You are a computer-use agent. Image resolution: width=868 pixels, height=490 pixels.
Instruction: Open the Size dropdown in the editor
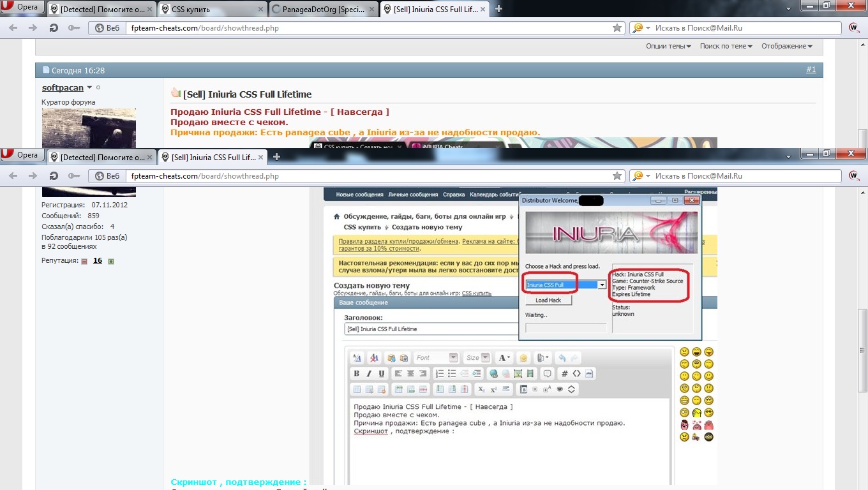click(x=486, y=358)
